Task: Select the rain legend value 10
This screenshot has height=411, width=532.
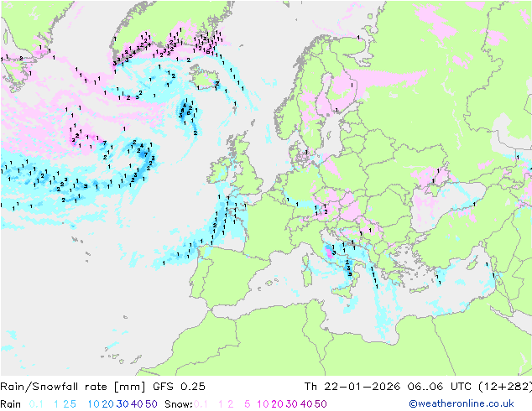Action: point(94,404)
